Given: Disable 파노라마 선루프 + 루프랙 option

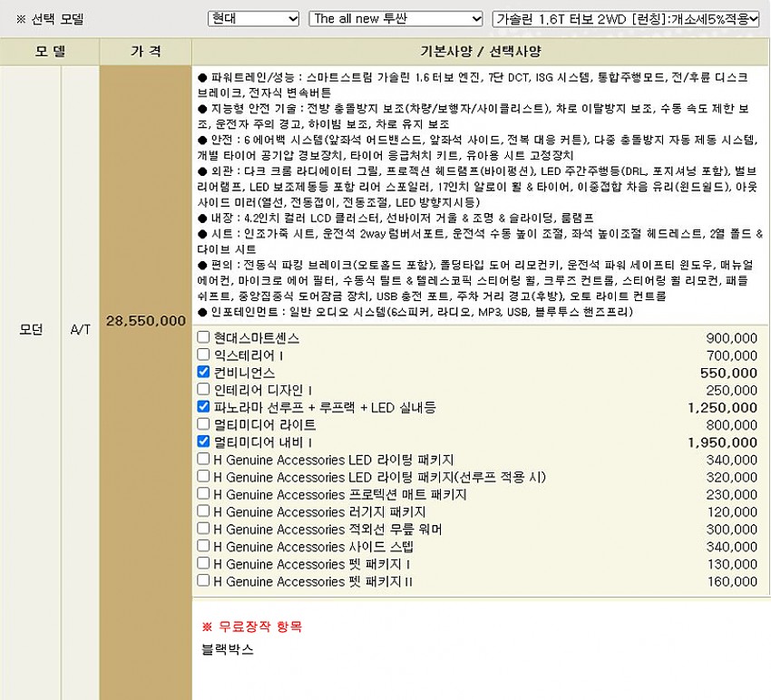Looking at the screenshot, I should point(203,407).
